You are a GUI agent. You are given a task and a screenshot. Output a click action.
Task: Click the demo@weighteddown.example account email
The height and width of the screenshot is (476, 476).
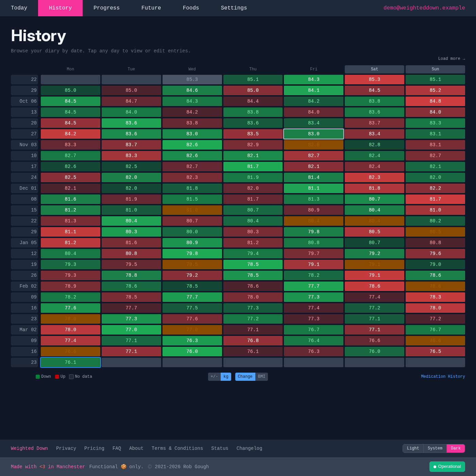pos(424,8)
